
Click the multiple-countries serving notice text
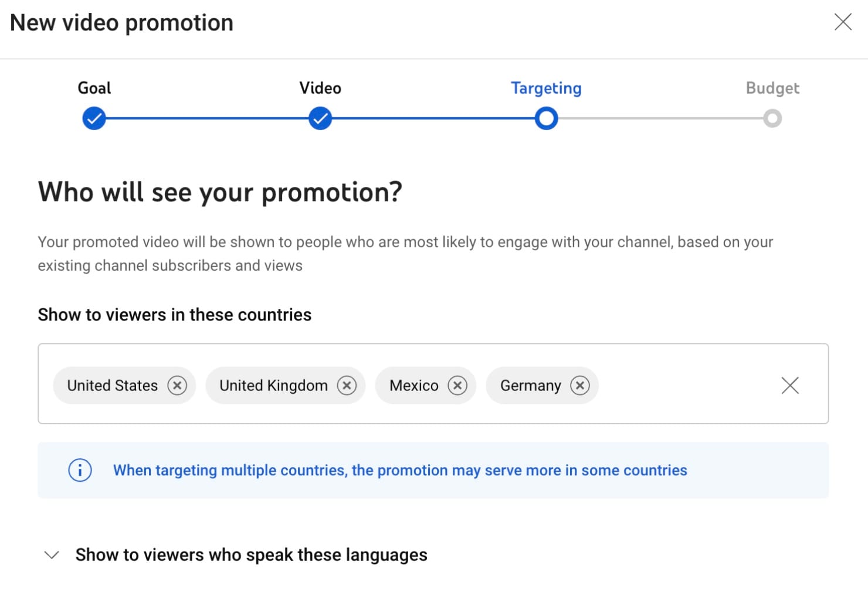[401, 470]
